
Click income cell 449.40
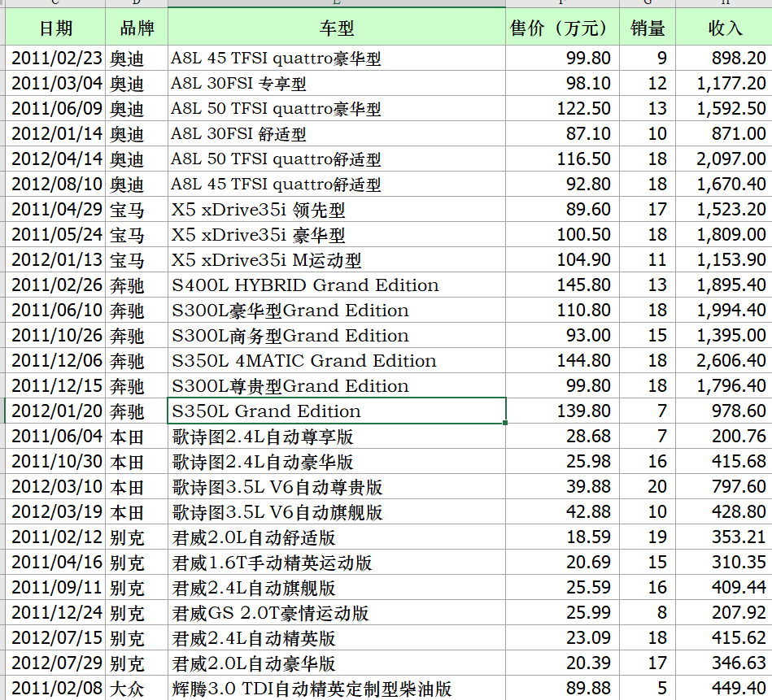tap(724, 688)
